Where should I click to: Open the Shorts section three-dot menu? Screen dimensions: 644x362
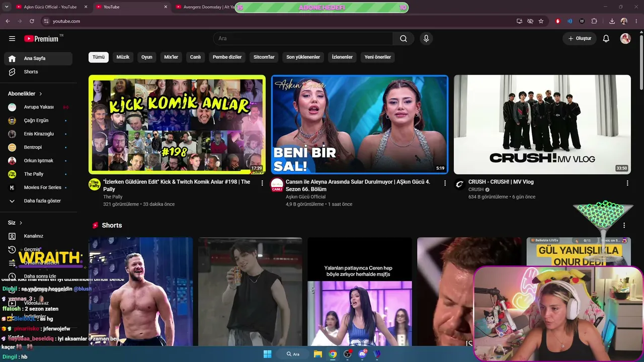tap(624, 225)
